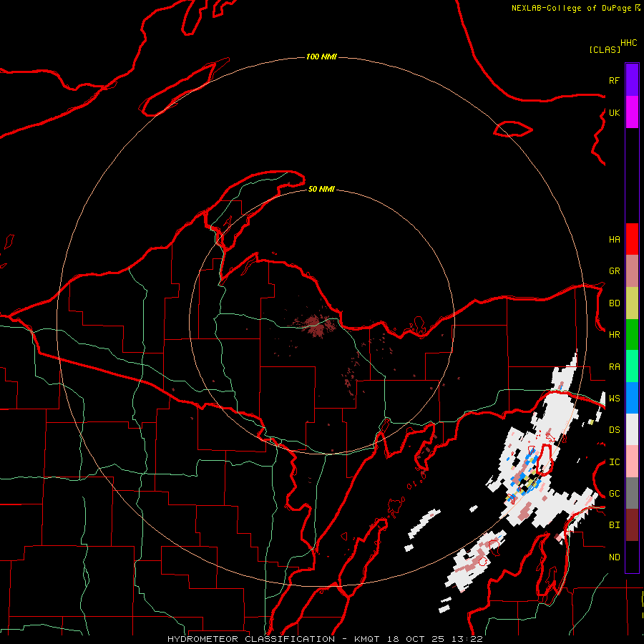Screen dimensions: 644x644
Task: Click the 'HA' legend label
Action: pos(614,240)
